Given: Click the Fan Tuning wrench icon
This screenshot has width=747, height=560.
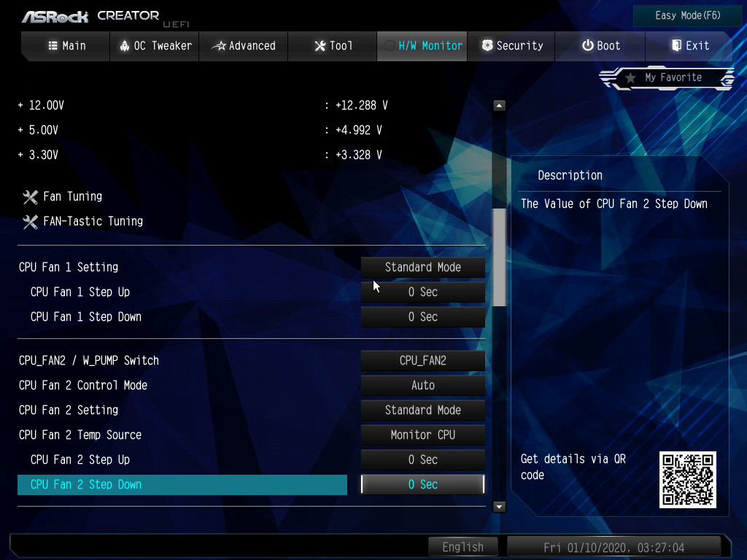Looking at the screenshot, I should [x=30, y=197].
